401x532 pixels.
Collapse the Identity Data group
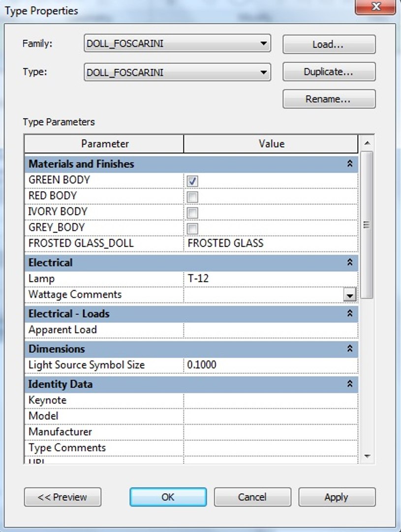350,384
